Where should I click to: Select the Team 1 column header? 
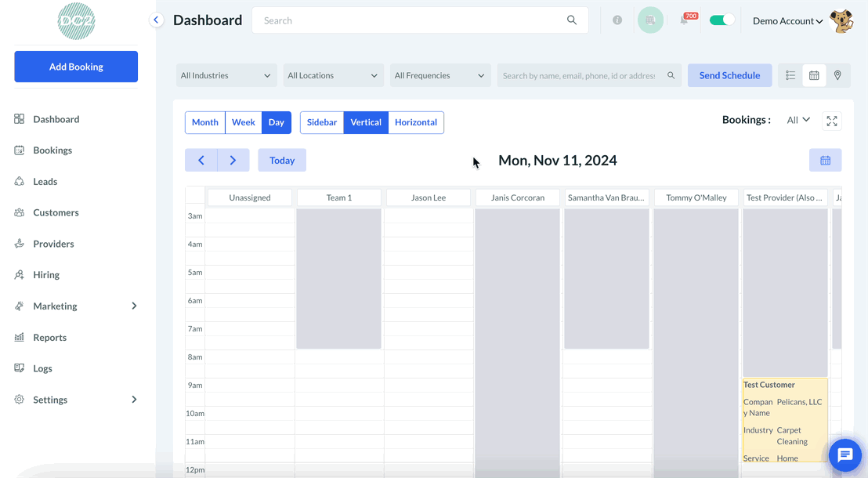click(338, 197)
